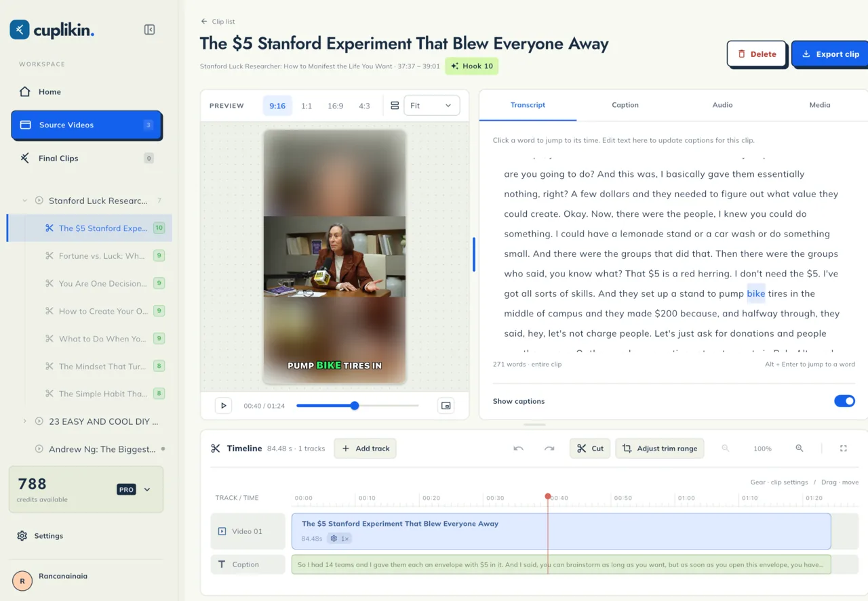Image resolution: width=868 pixels, height=601 pixels.
Task: Activate the Cut tool
Action: click(590, 449)
